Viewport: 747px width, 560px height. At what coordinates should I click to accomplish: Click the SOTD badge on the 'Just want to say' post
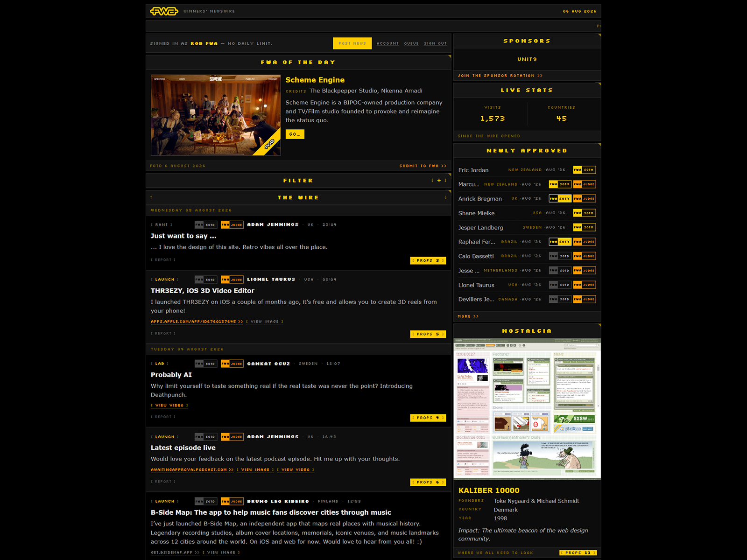pyautogui.click(x=206, y=225)
